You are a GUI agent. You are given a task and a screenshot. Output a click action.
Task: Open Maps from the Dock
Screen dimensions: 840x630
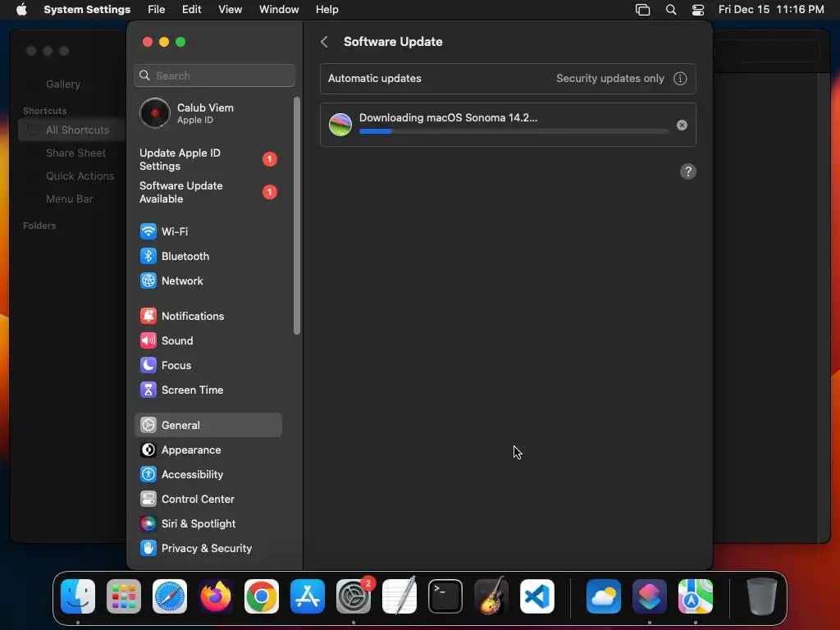pyautogui.click(x=696, y=596)
